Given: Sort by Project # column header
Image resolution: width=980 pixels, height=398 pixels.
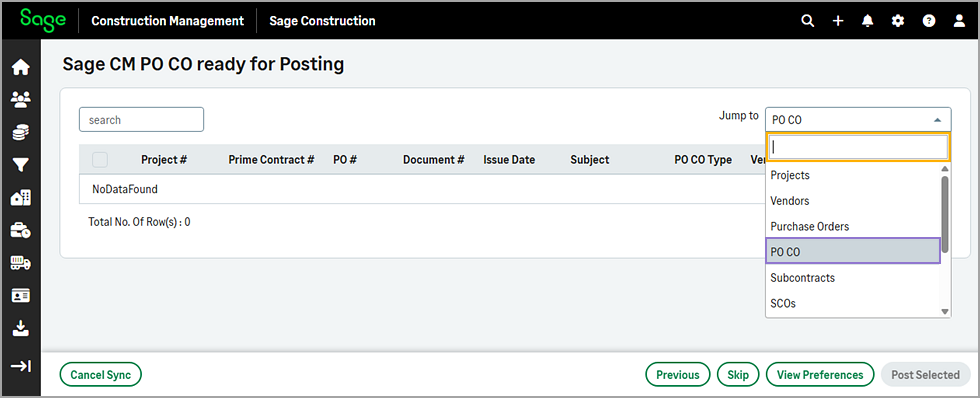Looking at the screenshot, I should tap(164, 160).
